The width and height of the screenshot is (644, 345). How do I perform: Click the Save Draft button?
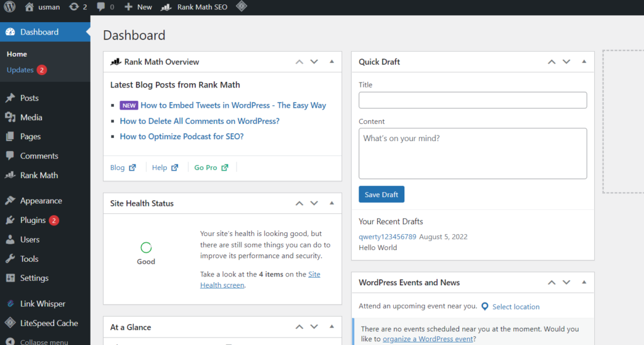click(x=381, y=195)
